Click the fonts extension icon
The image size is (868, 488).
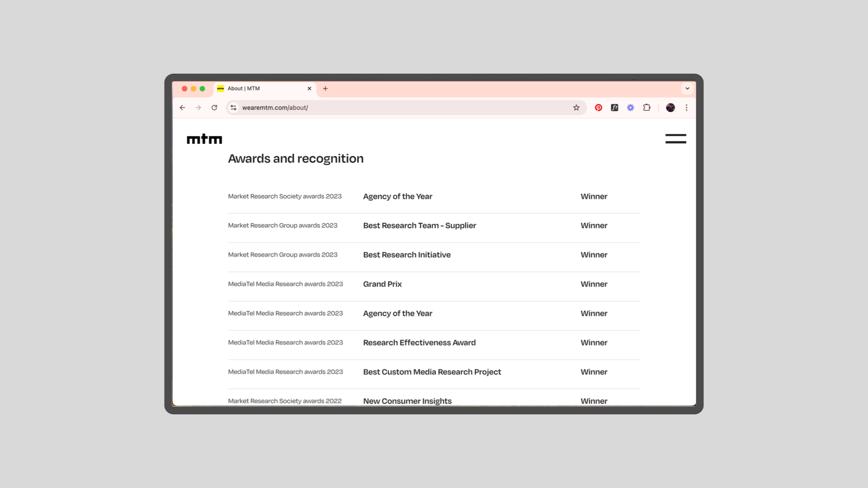click(614, 108)
